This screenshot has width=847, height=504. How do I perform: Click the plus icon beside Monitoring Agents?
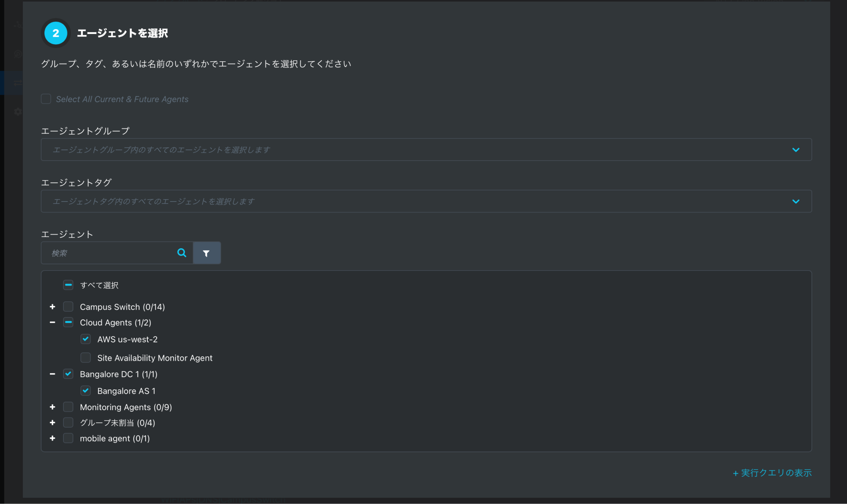(x=52, y=407)
